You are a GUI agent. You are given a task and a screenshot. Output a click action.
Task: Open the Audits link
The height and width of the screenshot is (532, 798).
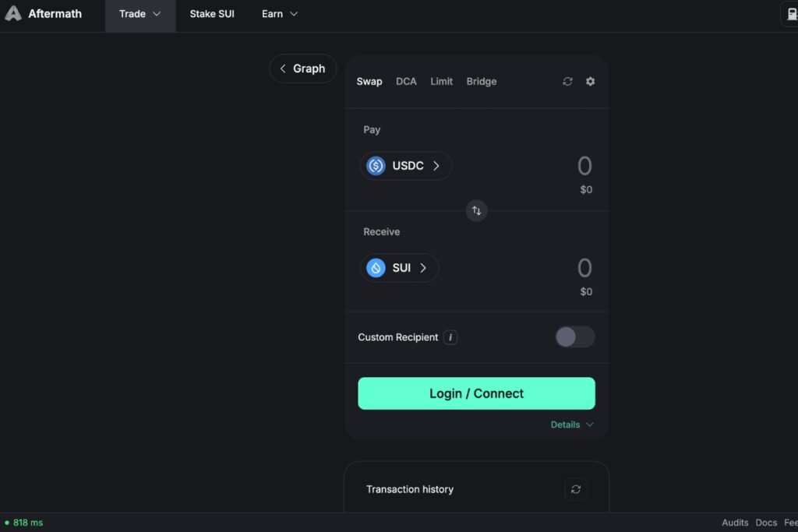[735, 523]
